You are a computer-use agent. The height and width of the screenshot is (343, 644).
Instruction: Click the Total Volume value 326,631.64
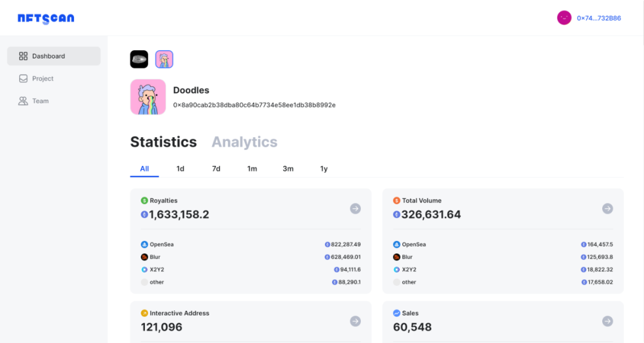click(x=431, y=214)
